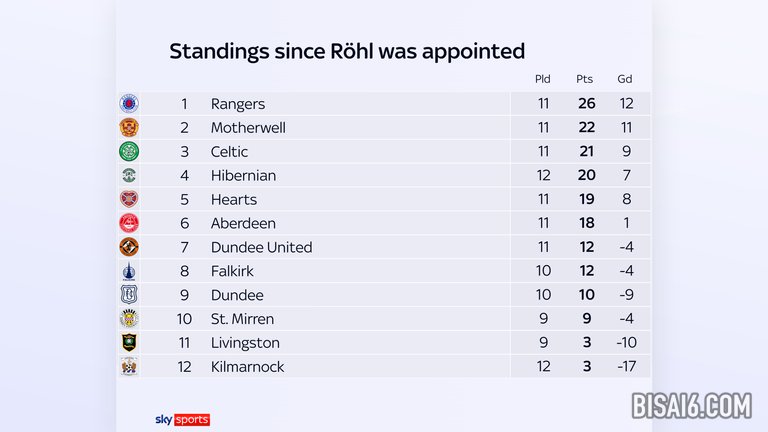Click the Pts column header
The image size is (768, 432).
(x=585, y=79)
